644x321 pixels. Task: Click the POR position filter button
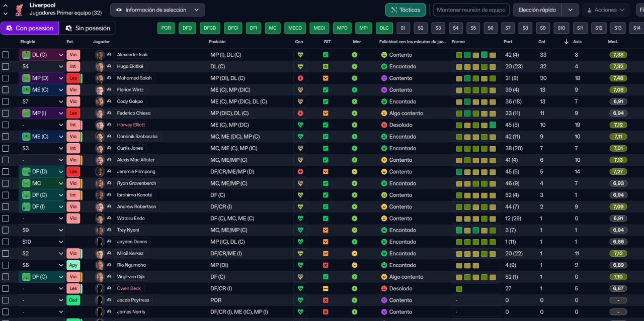pyautogui.click(x=166, y=28)
